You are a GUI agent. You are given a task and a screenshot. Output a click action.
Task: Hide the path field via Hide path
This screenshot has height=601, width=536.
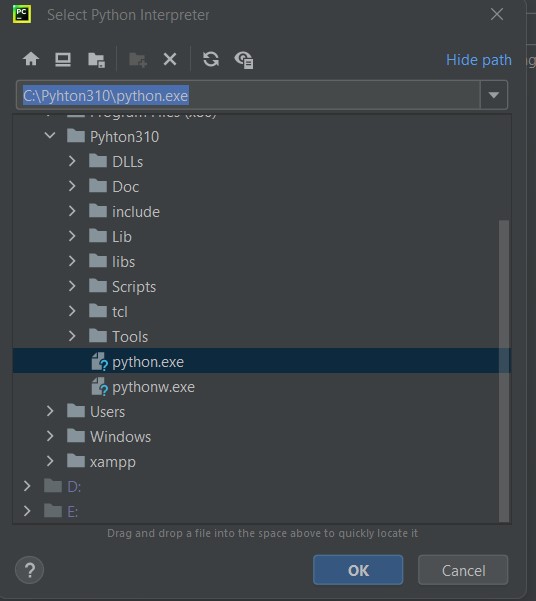[478, 60]
